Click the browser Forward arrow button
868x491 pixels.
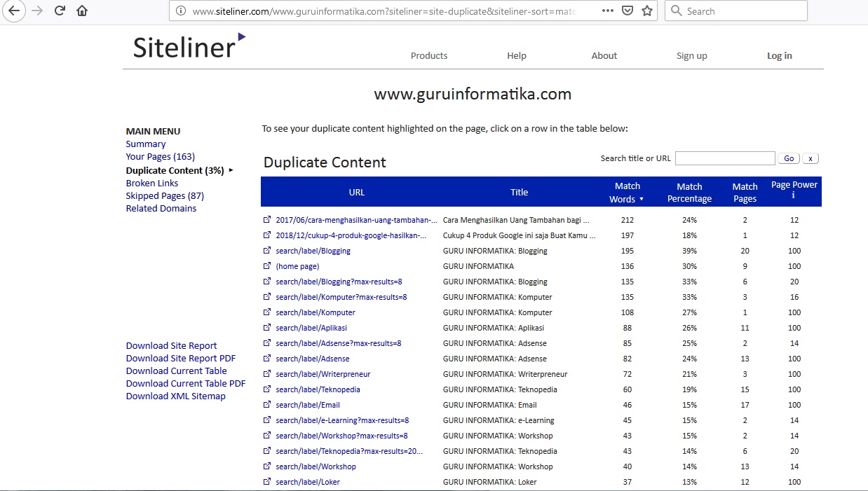point(37,11)
